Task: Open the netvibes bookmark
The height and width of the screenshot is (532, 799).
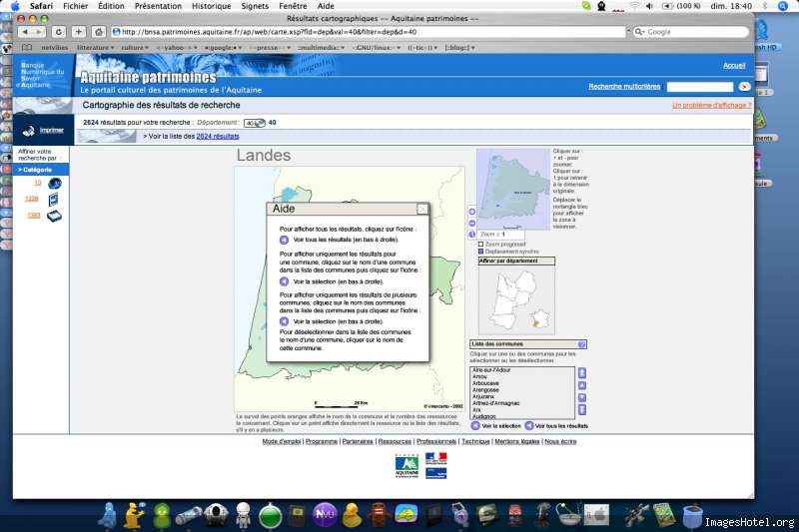Action: (x=54, y=47)
